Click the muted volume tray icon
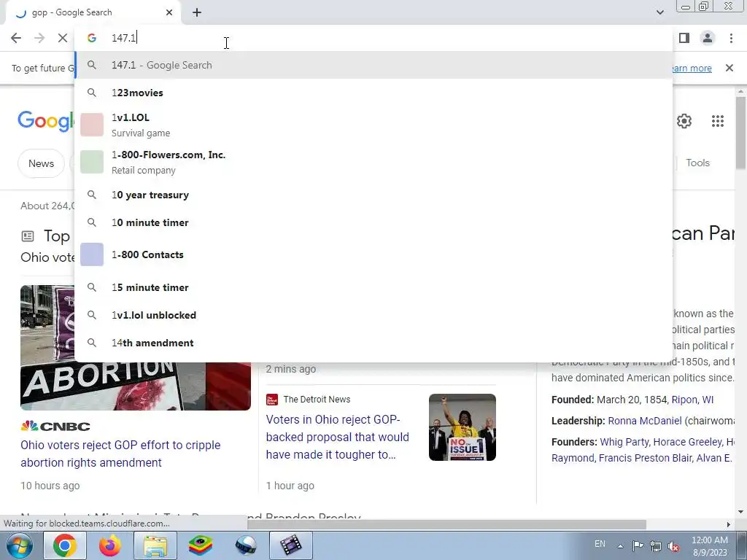 point(673,546)
